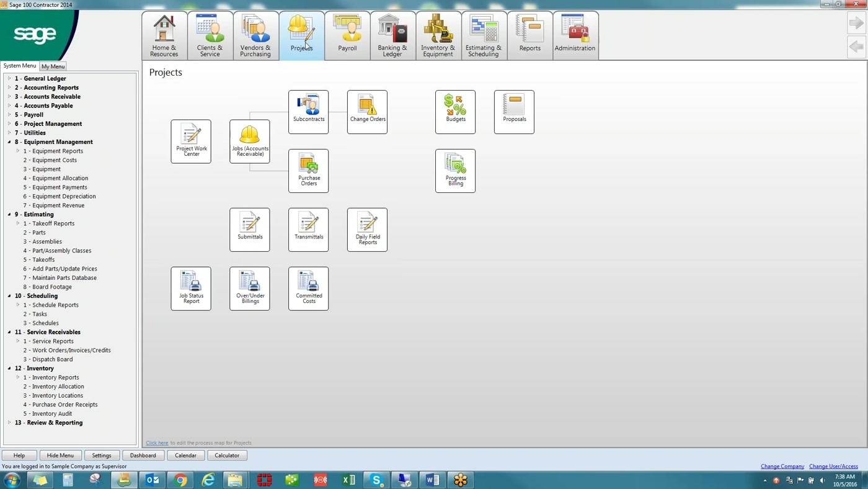The height and width of the screenshot is (489, 868).
Task: Go to the Home & Resources tab
Action: tap(164, 35)
